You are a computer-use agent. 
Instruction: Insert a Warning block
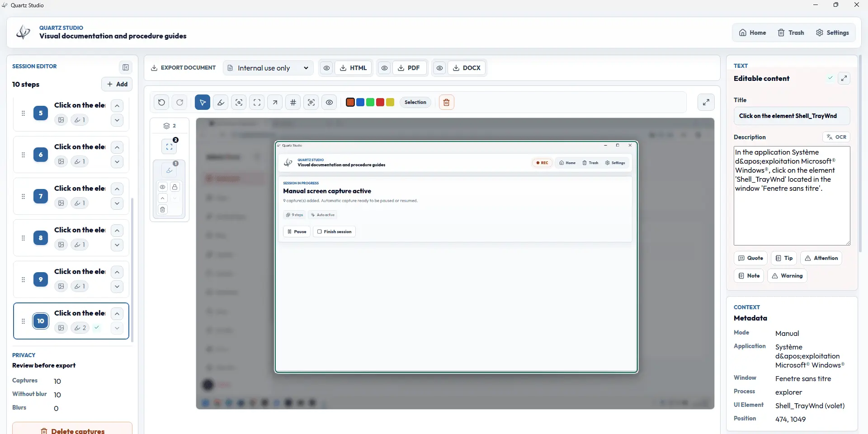tap(787, 276)
